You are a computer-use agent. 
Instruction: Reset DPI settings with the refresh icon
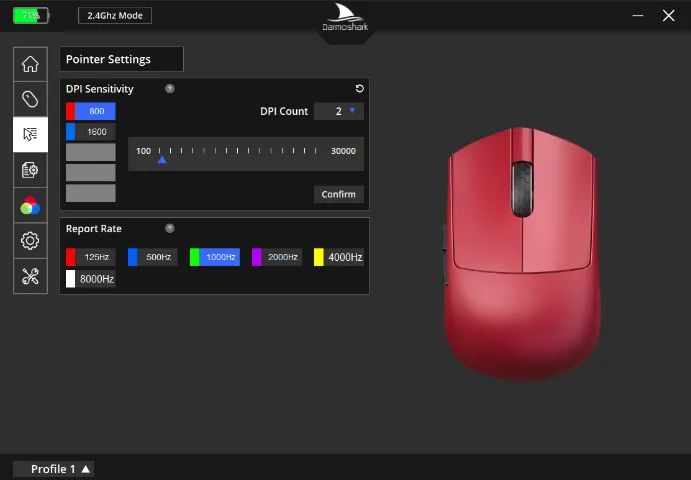[x=360, y=89]
